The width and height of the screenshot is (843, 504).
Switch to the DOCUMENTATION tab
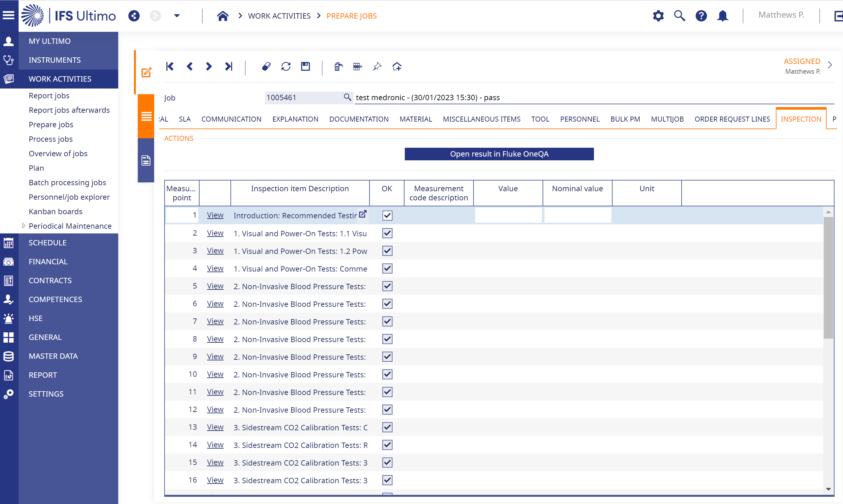click(x=359, y=119)
